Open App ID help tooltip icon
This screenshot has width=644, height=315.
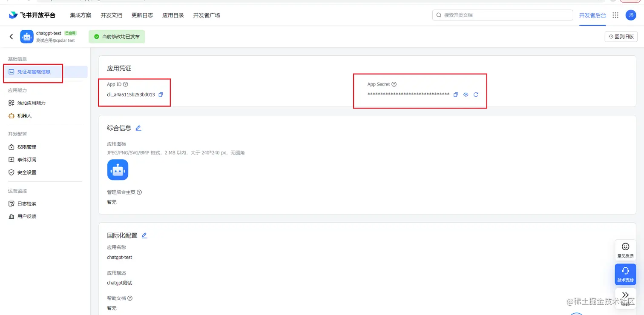pos(125,84)
